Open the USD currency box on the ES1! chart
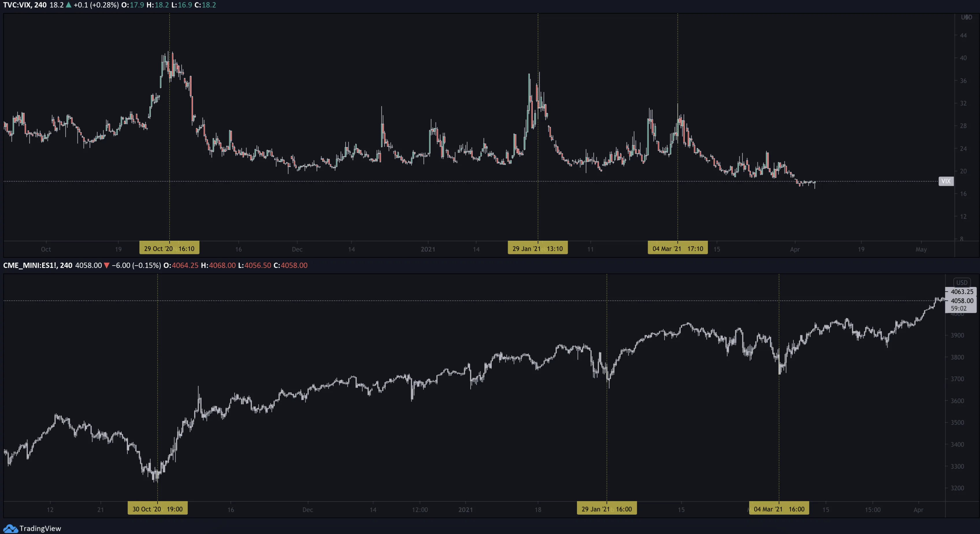The width and height of the screenshot is (980, 534). 962,282
